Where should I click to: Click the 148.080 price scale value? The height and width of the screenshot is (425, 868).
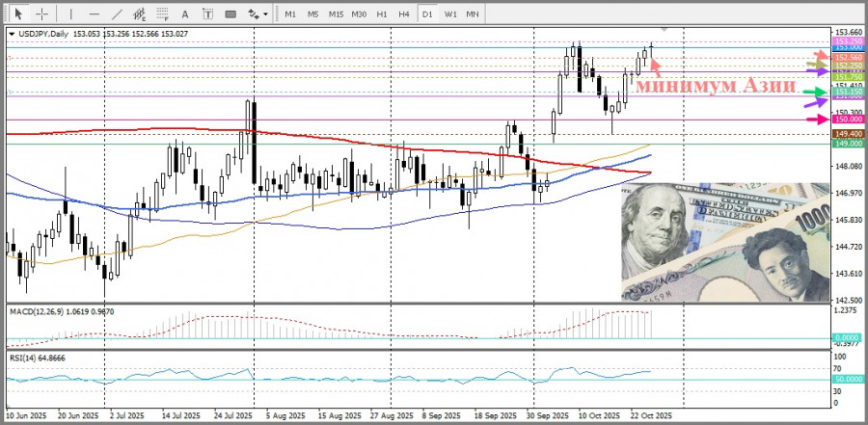tap(849, 166)
